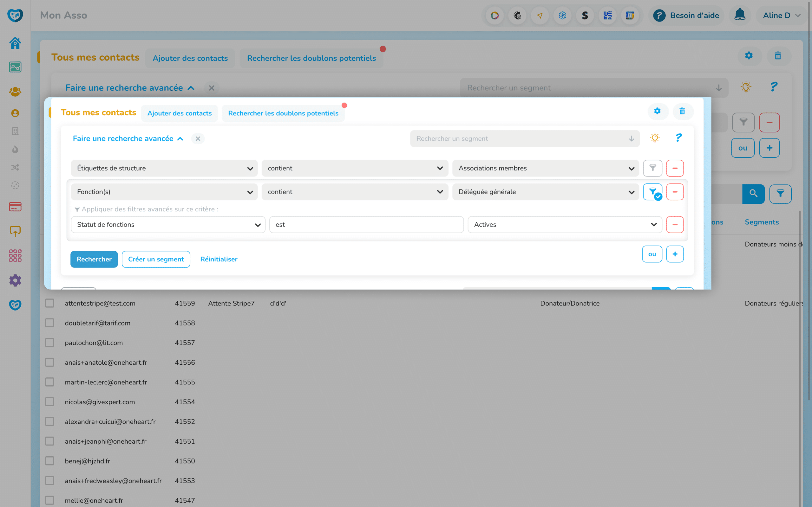Viewport: 812px width, 507px height.
Task: Switch to Rechercher les doublons potentiels tab
Action: 283,113
